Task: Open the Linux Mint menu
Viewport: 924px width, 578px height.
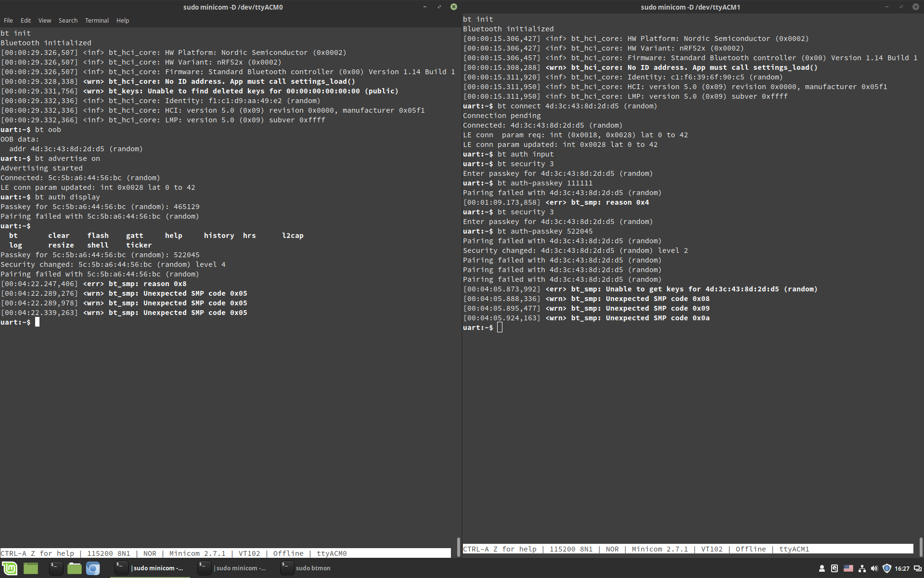Action: click(9, 568)
